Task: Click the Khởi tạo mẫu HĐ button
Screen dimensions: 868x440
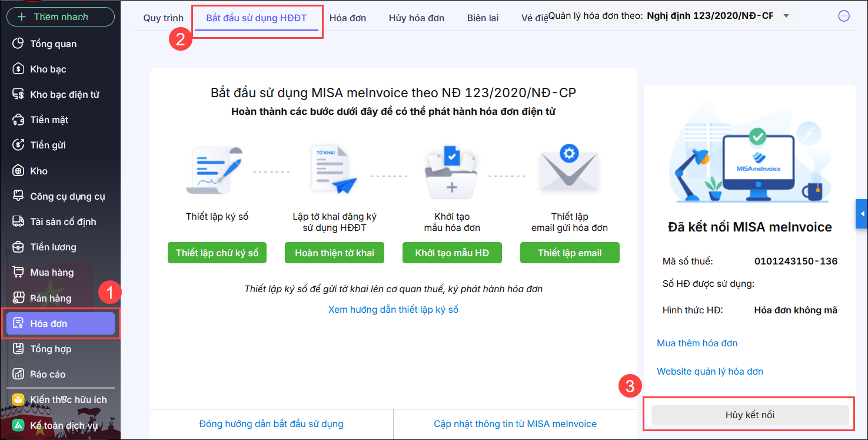Action: 452,253
